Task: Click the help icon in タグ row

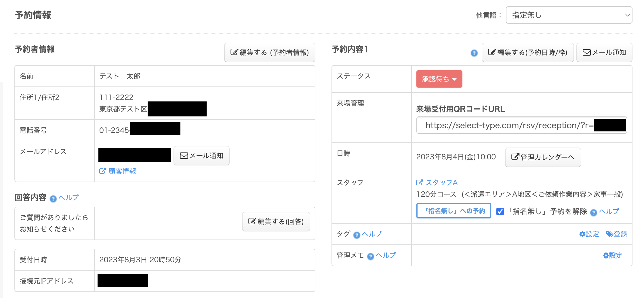Action: pyautogui.click(x=357, y=235)
